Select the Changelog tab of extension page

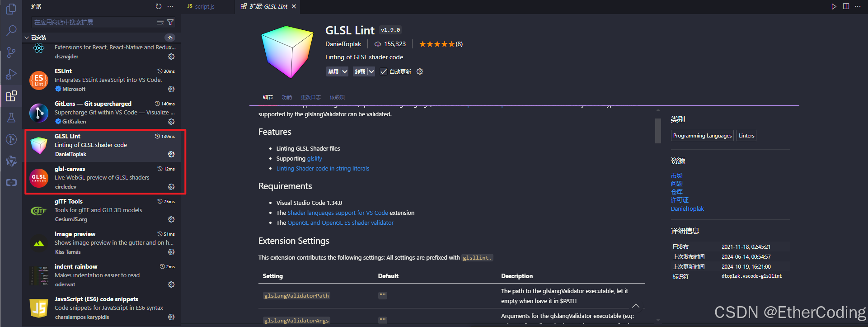pyautogui.click(x=311, y=97)
